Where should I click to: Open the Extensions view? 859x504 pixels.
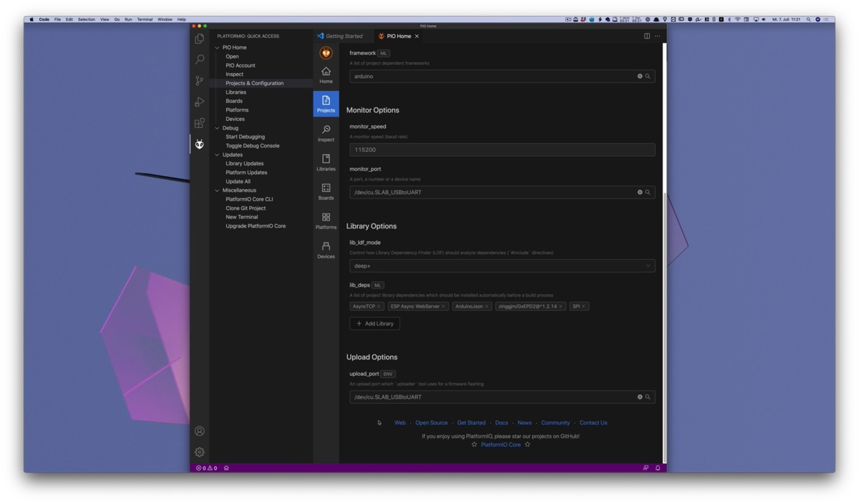tap(200, 123)
